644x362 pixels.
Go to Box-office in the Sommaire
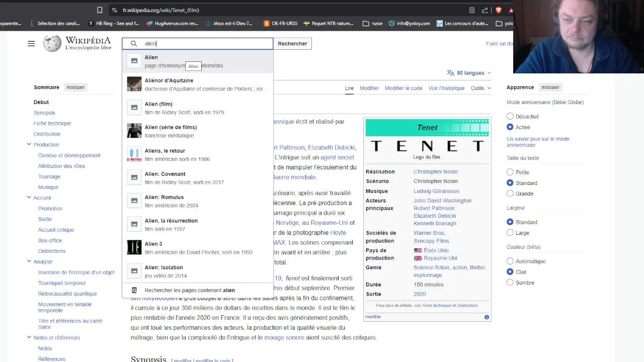(50, 240)
